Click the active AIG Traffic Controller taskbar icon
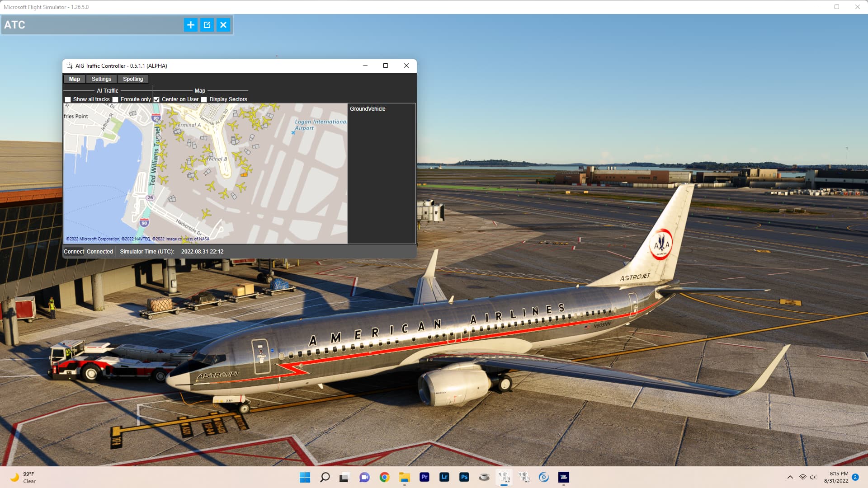 (x=504, y=477)
